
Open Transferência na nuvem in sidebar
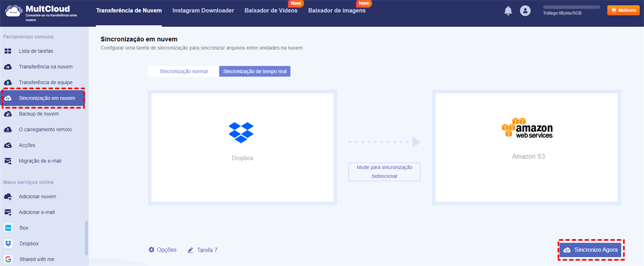click(46, 67)
